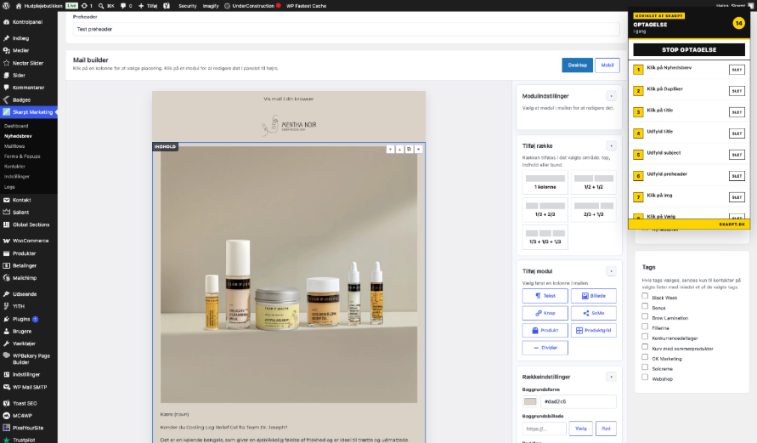Screen dimensions: 757x443
Task: Collapse the Tilføj modul panel
Action: [x=611, y=271]
